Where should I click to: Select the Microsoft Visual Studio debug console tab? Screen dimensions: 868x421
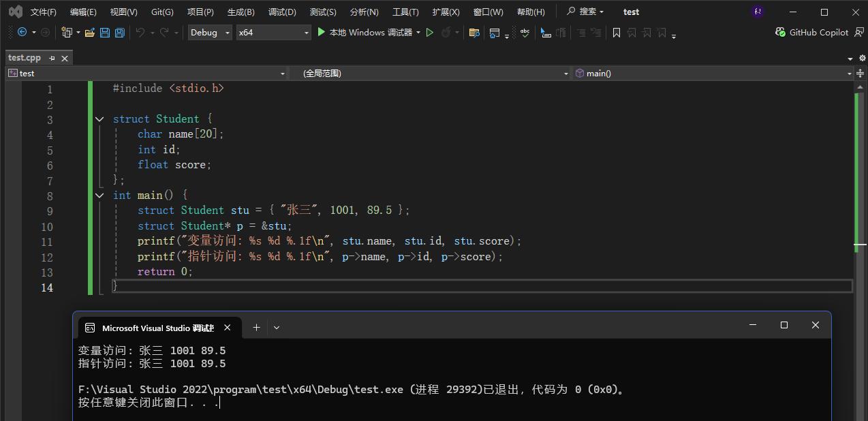point(159,328)
